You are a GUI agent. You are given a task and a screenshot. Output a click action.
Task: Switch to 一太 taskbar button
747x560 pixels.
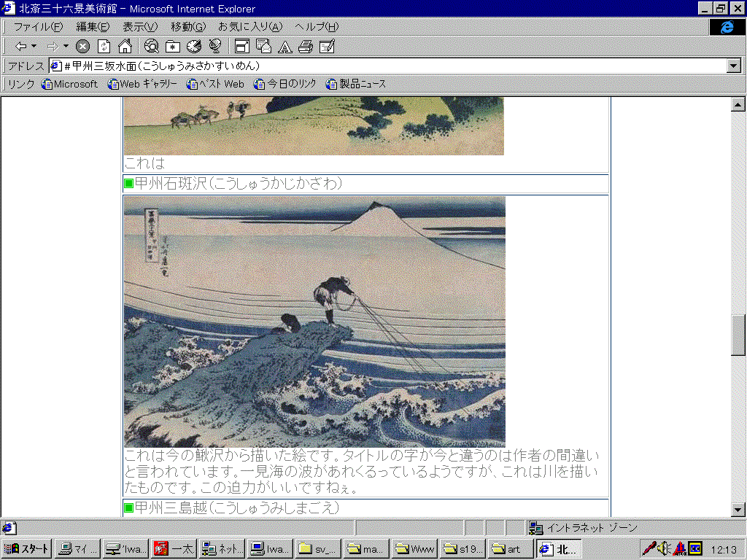(174, 549)
